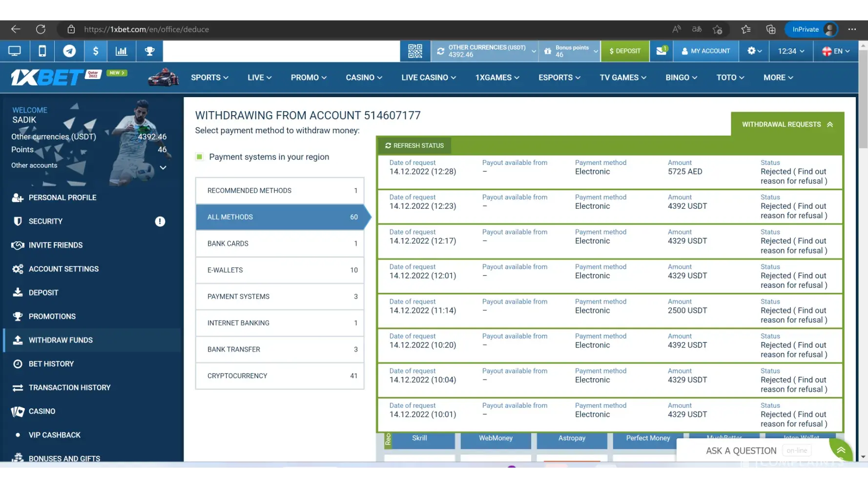The width and height of the screenshot is (868, 488).
Task: Click the green Deposit button
Action: (625, 51)
